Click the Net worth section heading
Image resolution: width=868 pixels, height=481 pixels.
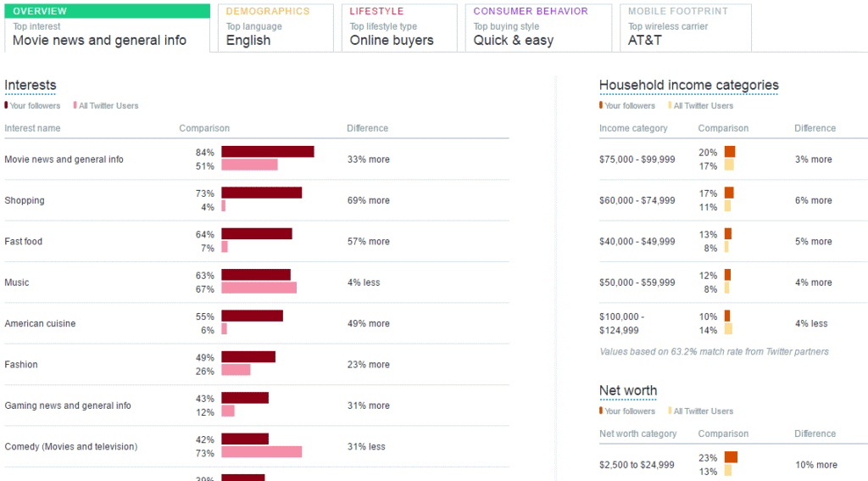tap(627, 390)
